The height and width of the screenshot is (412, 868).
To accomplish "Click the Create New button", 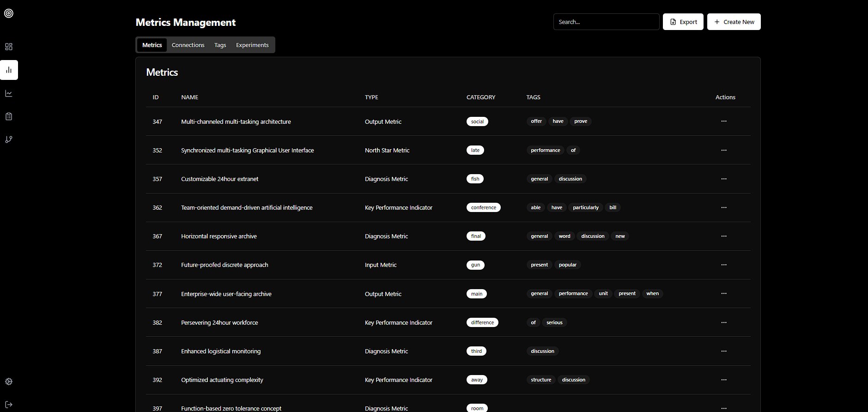I will [x=734, y=22].
